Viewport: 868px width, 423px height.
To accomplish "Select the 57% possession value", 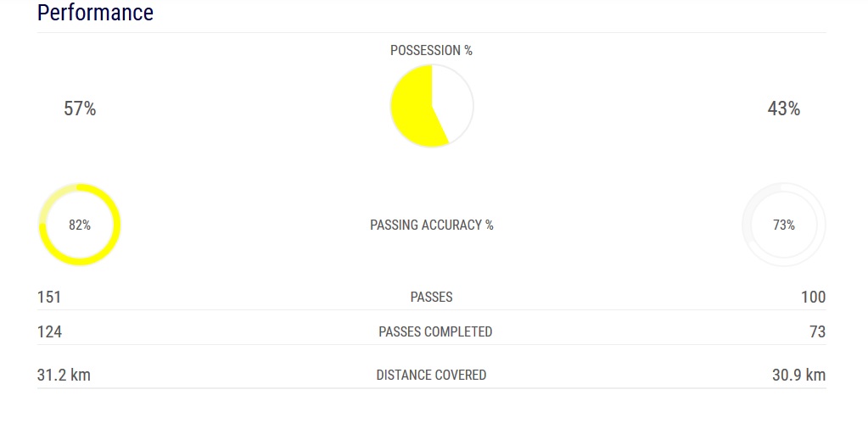I will coord(80,109).
